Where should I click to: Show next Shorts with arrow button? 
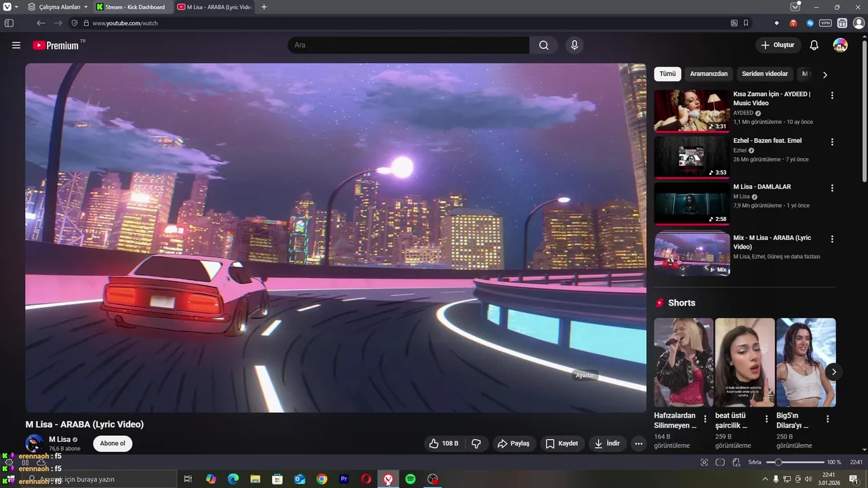point(833,371)
